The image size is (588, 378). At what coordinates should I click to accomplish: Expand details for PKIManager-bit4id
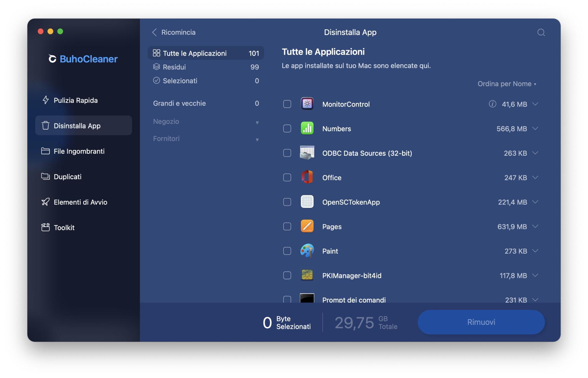pyautogui.click(x=536, y=276)
